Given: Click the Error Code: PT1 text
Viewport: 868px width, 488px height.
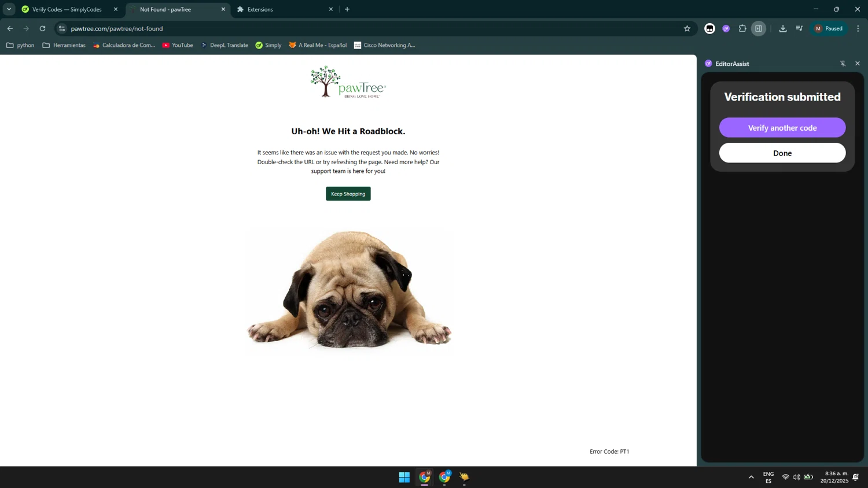Looking at the screenshot, I should (x=609, y=452).
